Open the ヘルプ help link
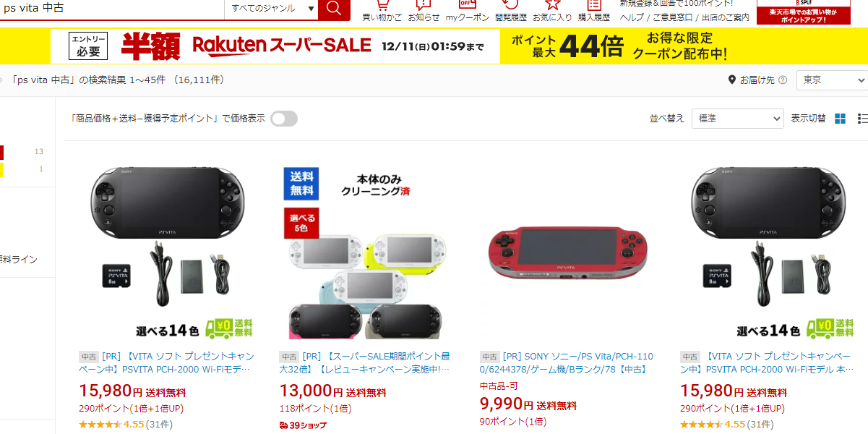Screen dimensions: 868x434 click(632, 17)
